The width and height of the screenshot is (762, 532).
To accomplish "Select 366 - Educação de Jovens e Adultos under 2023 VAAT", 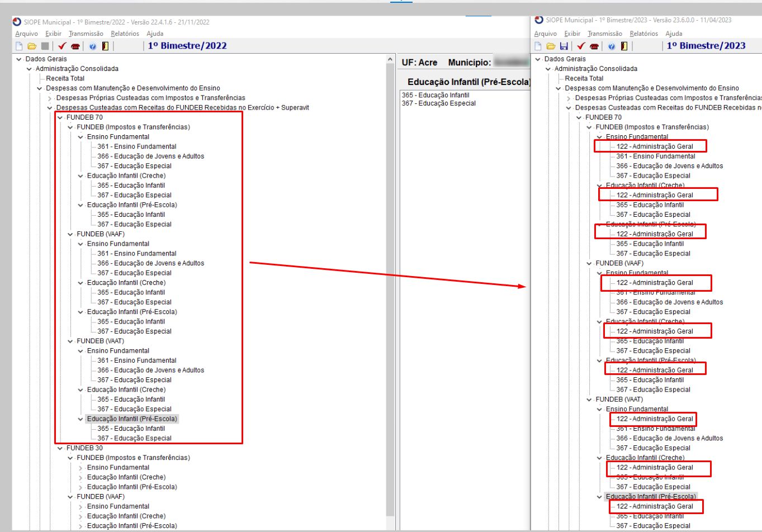I will pos(670,438).
